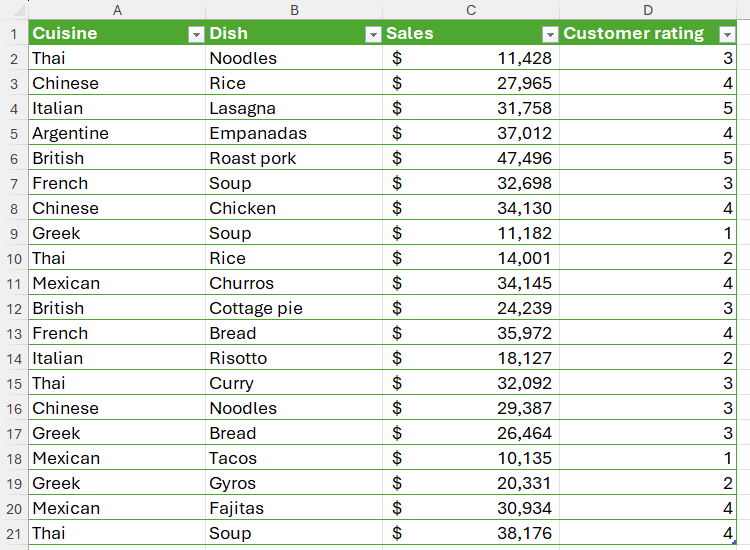Select the Argentine cuisine cell

pyautogui.click(x=70, y=133)
